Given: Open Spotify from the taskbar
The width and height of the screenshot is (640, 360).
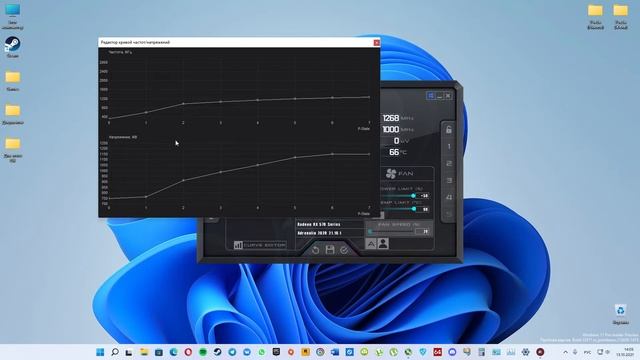Looking at the screenshot, I should pyautogui.click(x=203, y=352).
